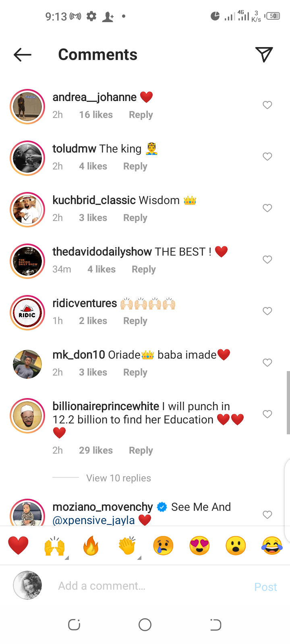Open the share paper plane icon

tap(264, 54)
